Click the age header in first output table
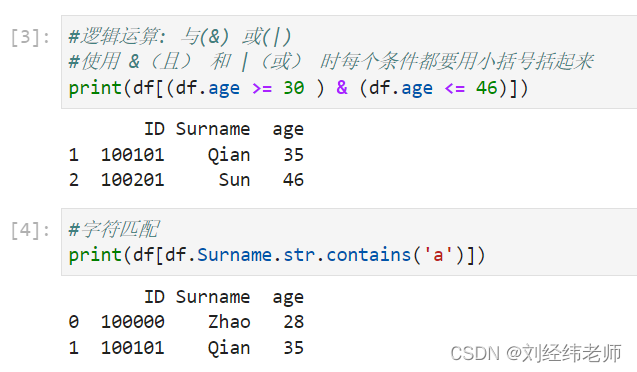Image resolution: width=637 pixels, height=372 pixels. click(x=288, y=131)
